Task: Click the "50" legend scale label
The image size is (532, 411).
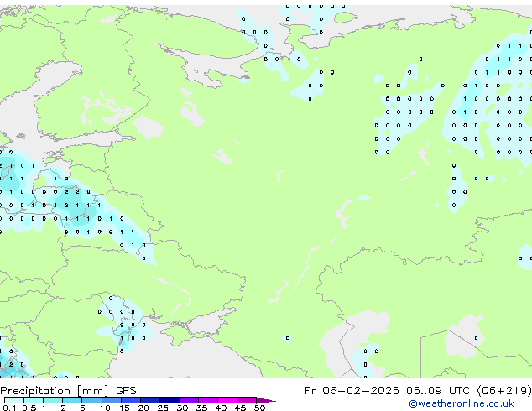Action: [260, 408]
